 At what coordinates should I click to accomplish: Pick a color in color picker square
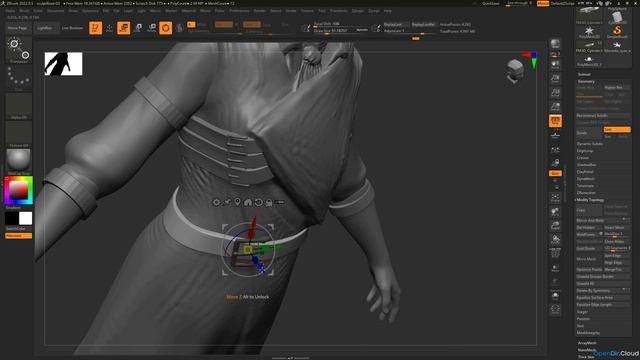click(x=18, y=190)
